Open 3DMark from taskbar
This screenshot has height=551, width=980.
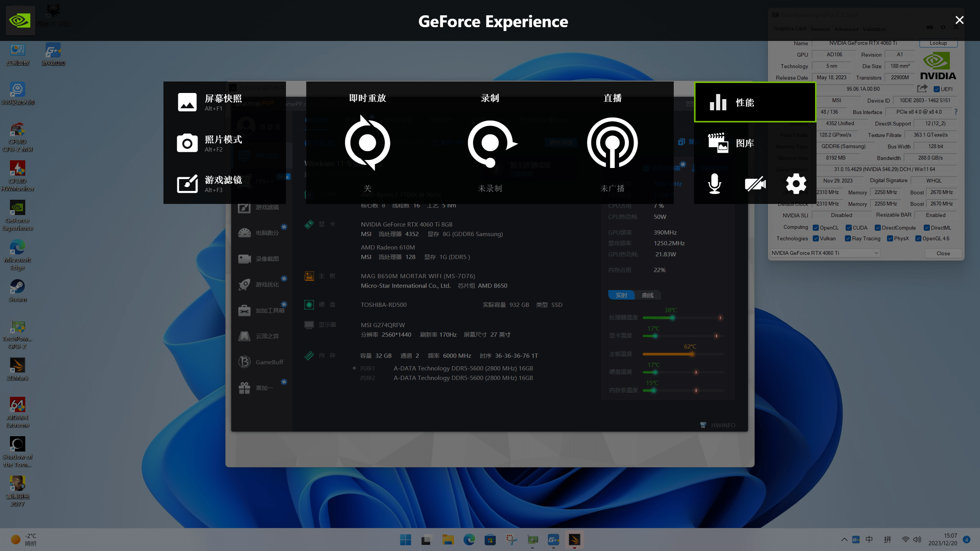click(574, 540)
